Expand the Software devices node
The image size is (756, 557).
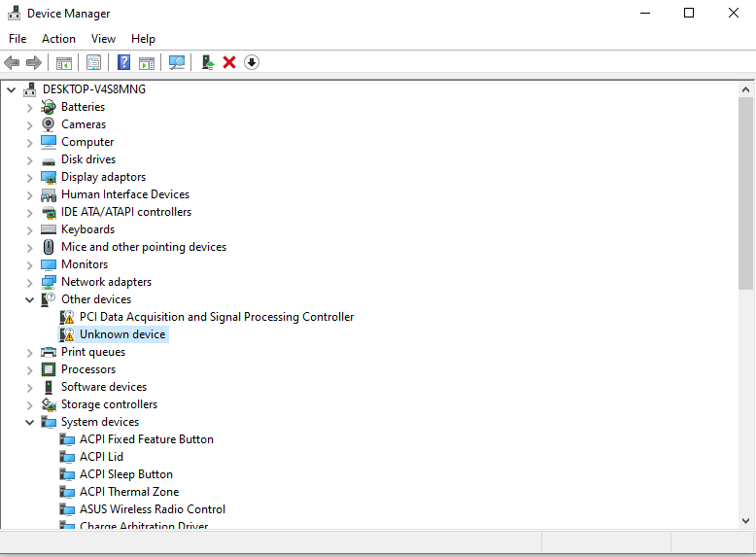click(x=29, y=388)
